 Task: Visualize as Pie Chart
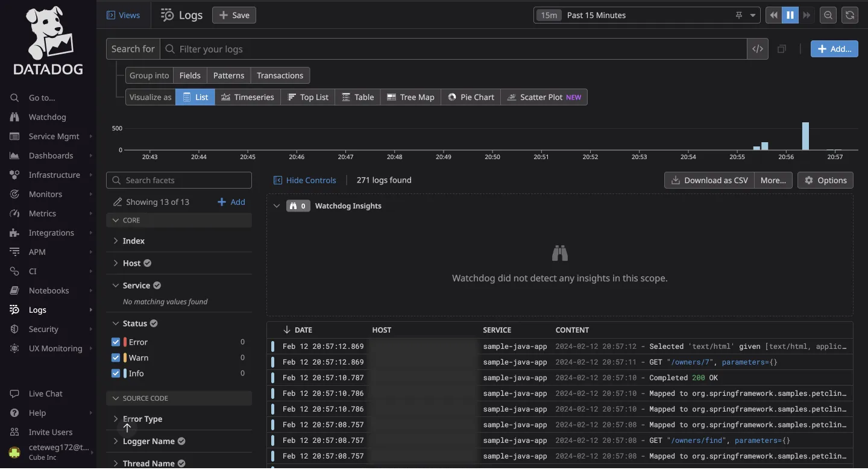click(471, 97)
